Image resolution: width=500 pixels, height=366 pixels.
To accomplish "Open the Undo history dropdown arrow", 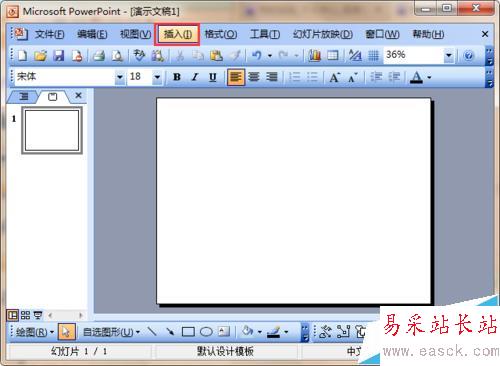I will [270, 56].
